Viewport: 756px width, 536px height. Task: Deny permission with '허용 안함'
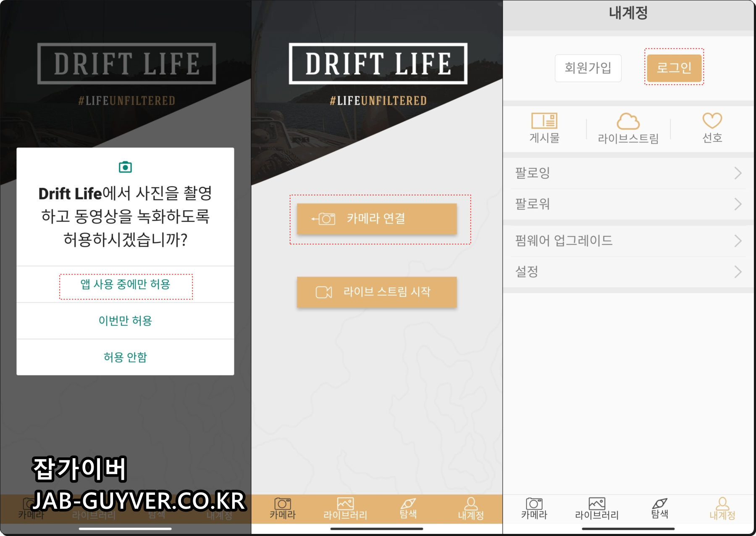(126, 357)
